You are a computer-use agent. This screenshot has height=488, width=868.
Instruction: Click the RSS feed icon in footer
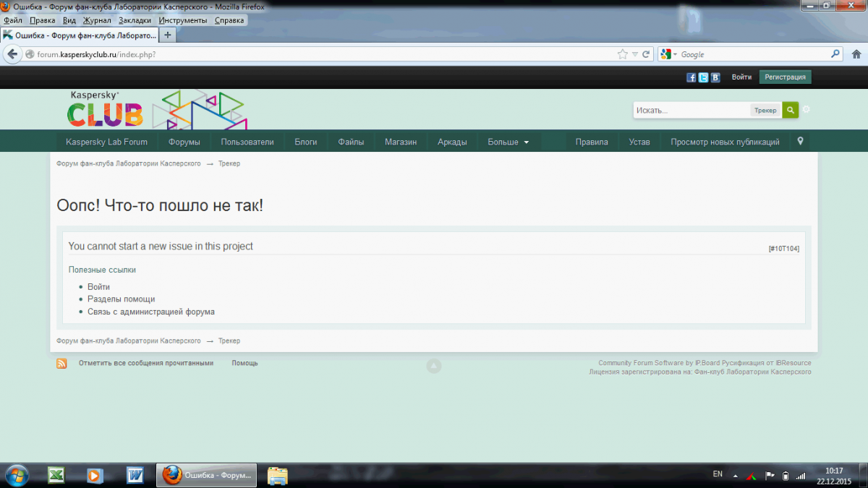(61, 363)
